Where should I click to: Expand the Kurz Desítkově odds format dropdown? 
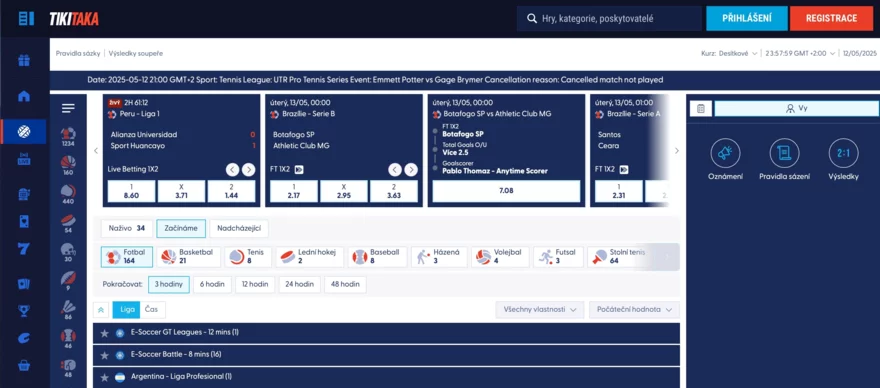pos(730,53)
